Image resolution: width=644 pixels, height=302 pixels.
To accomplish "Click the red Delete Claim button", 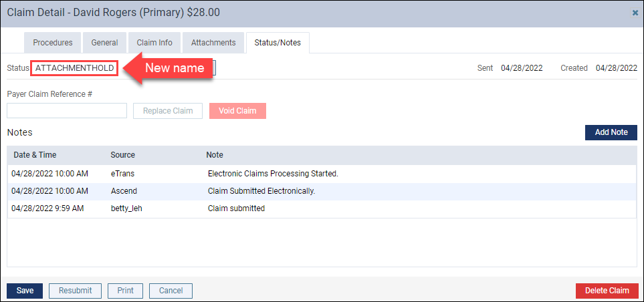I will pos(607,291).
